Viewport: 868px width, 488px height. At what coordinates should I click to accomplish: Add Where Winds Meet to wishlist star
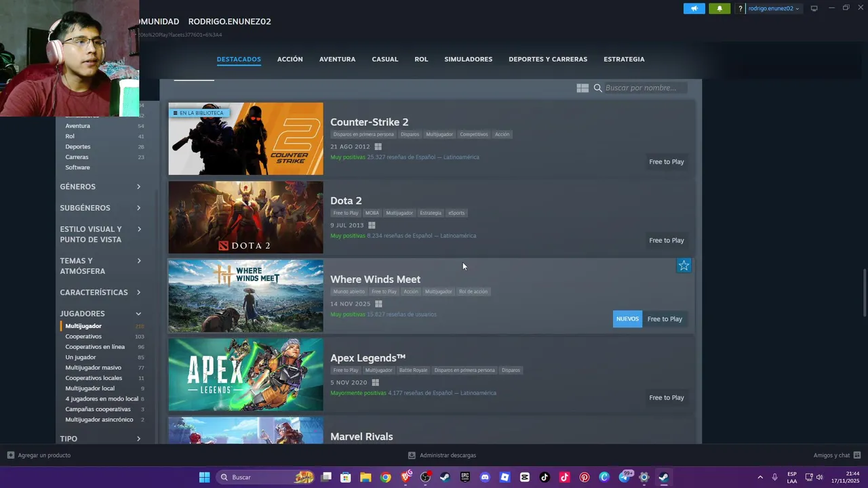[684, 266]
